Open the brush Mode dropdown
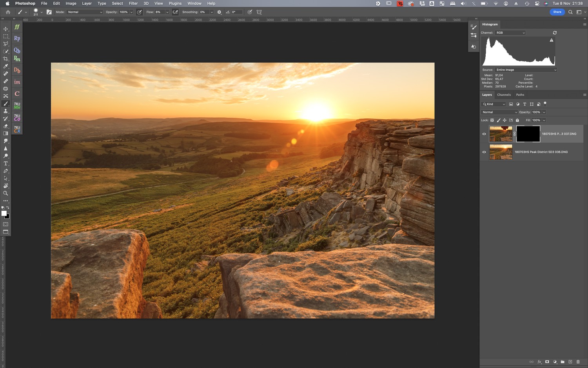 pyautogui.click(x=85, y=12)
